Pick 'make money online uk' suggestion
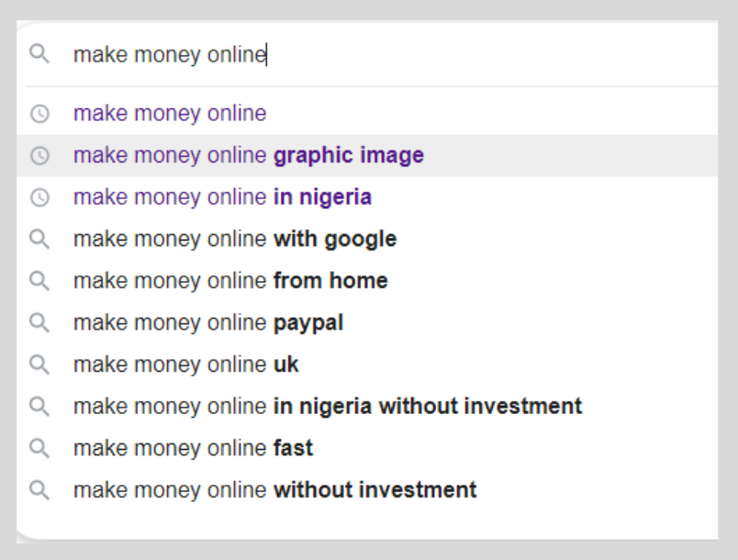The image size is (738, 560). 367,364
